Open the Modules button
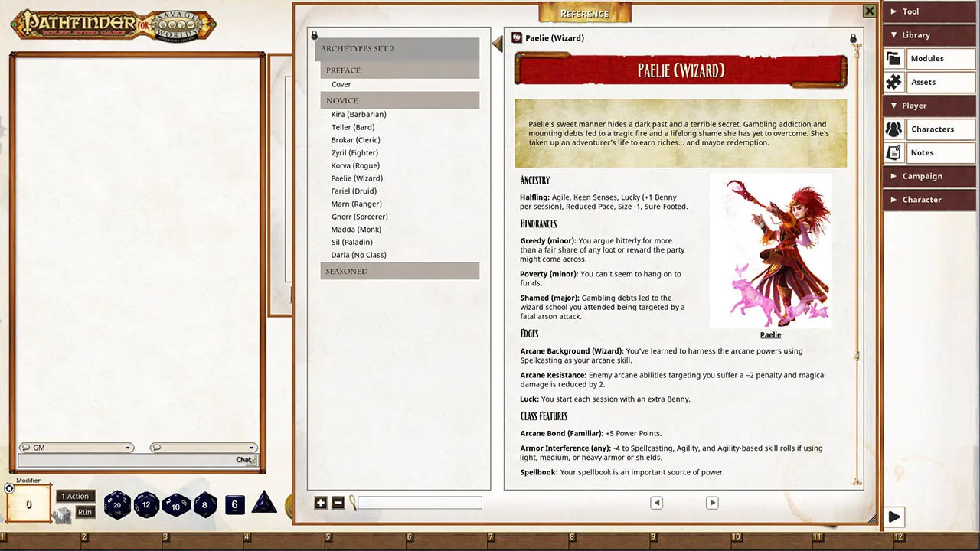The width and height of the screenshot is (980, 551). 940,59
